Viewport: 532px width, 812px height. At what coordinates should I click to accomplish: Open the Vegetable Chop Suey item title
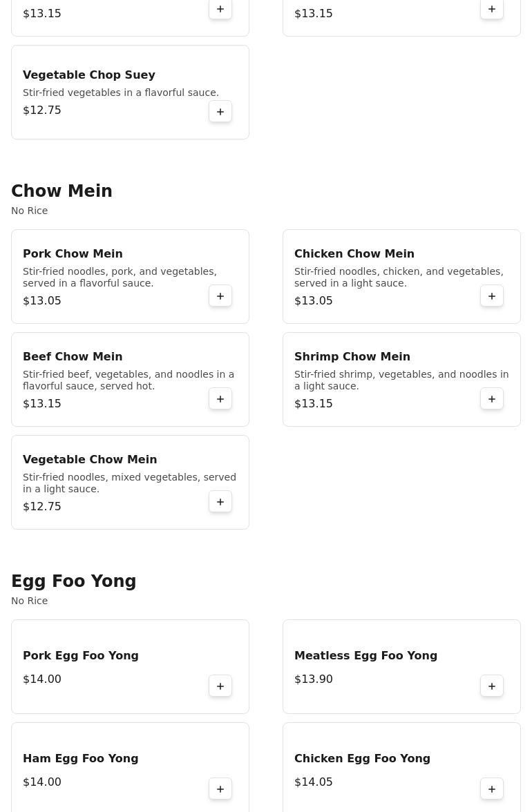[89, 75]
